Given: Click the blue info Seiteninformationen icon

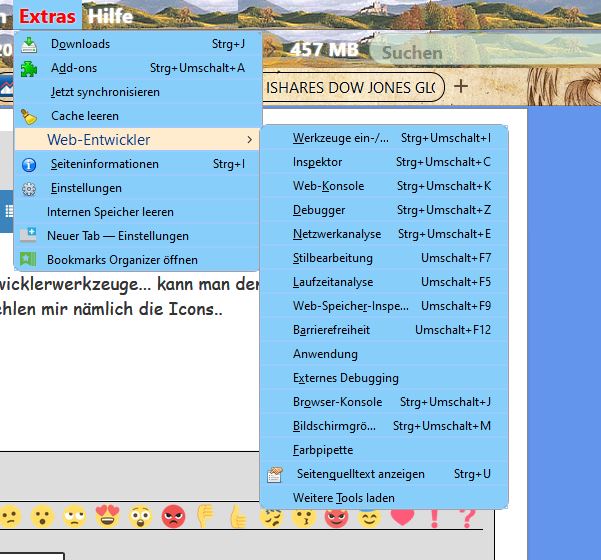Looking at the screenshot, I should pyautogui.click(x=29, y=164).
